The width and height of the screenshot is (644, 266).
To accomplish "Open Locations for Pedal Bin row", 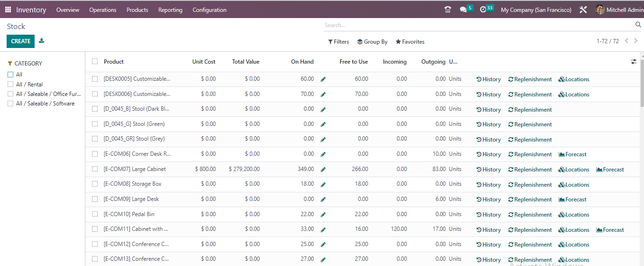I will click(x=574, y=215).
